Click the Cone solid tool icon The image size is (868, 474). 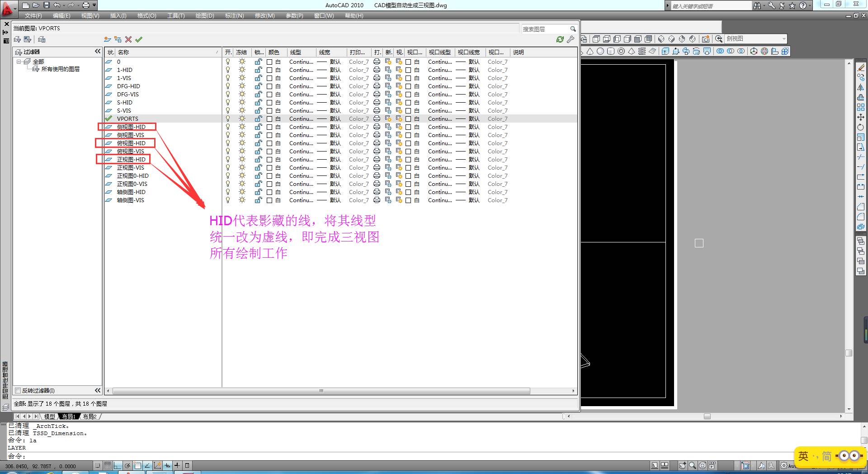590,51
